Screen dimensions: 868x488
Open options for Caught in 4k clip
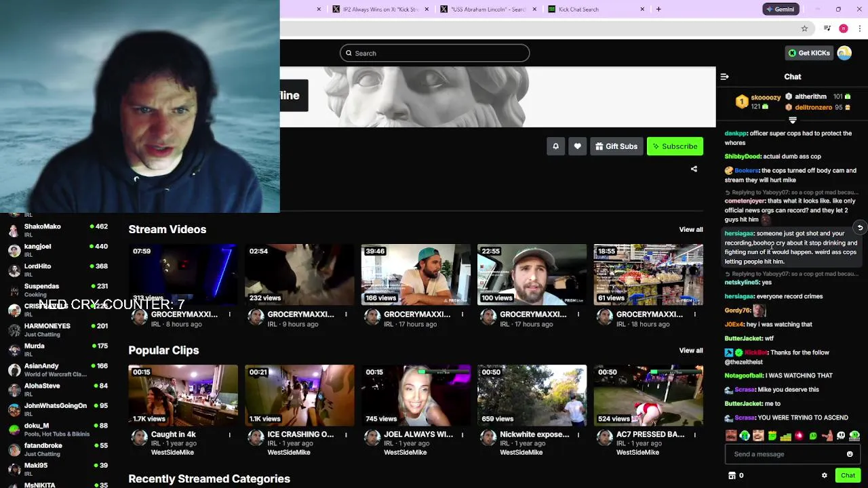tap(229, 434)
